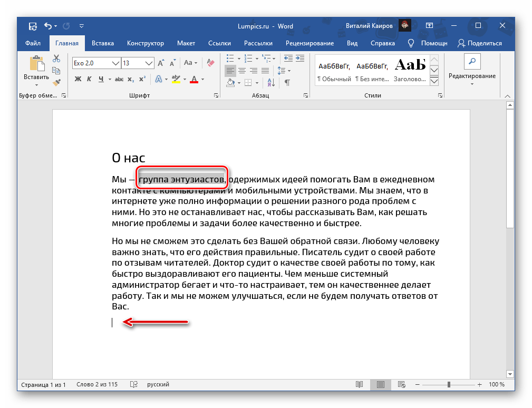Viewport: 532px width, 408px height.
Task: Zoom out with the minus button
Action: pyautogui.click(x=417, y=385)
